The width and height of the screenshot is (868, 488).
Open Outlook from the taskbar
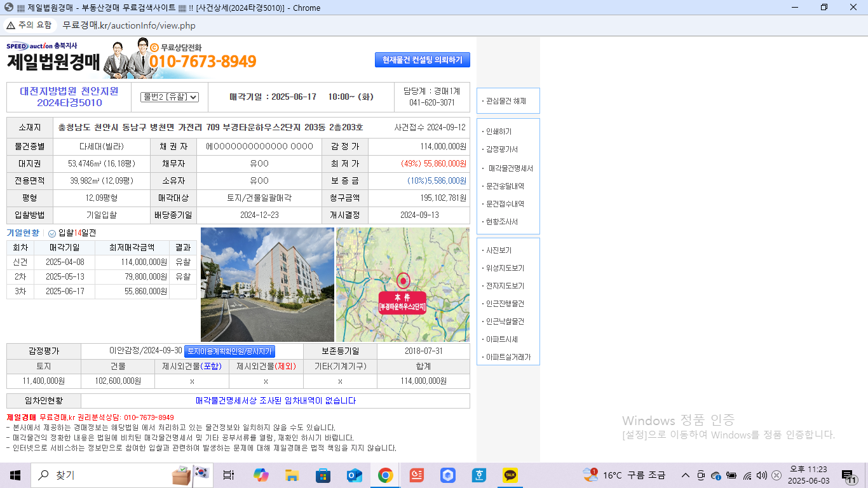click(354, 475)
